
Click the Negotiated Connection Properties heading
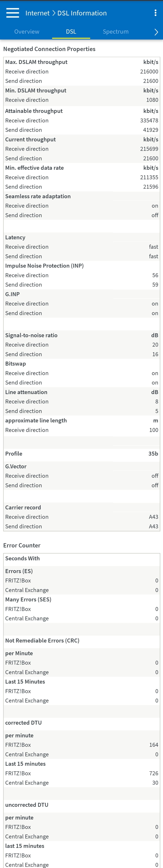tap(49, 49)
